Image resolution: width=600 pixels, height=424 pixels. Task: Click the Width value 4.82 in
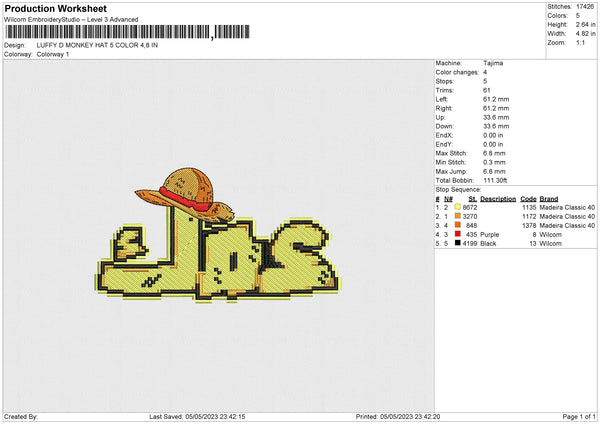585,34
